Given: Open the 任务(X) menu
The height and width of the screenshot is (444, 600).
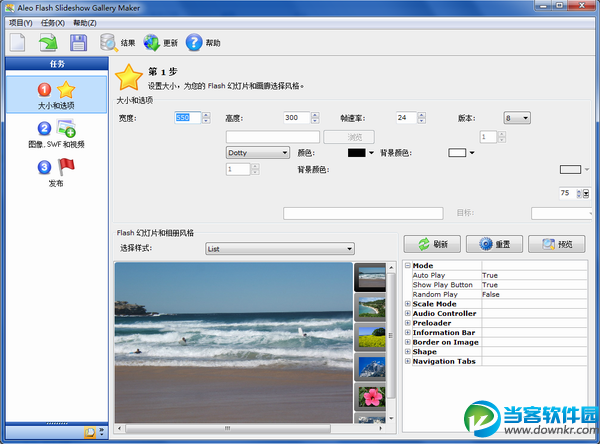Looking at the screenshot, I should click(53, 23).
